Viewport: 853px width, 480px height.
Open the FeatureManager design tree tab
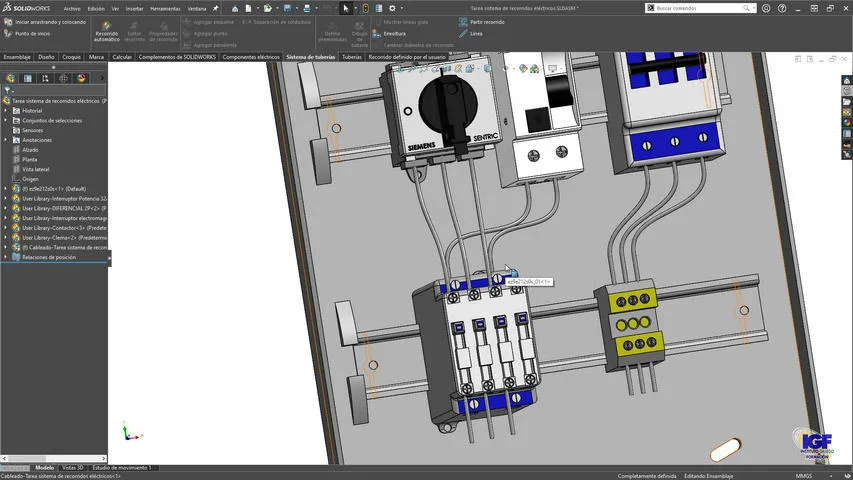pyautogui.click(x=10, y=78)
